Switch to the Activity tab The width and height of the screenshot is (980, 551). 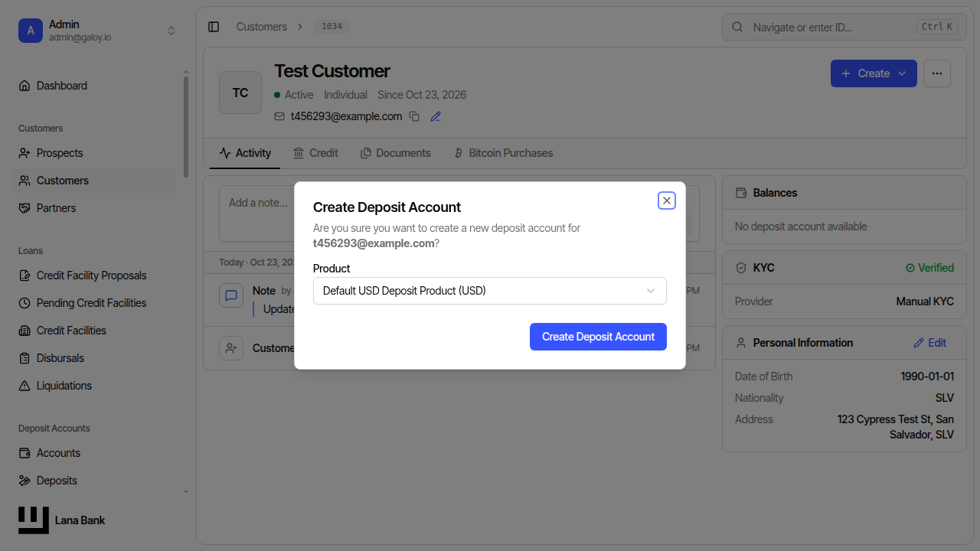click(245, 153)
